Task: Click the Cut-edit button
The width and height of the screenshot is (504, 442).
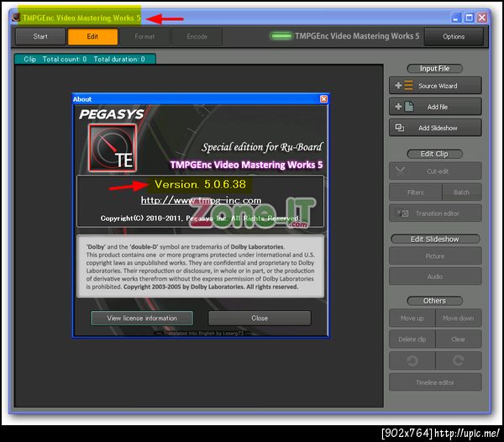Action: 435,171
